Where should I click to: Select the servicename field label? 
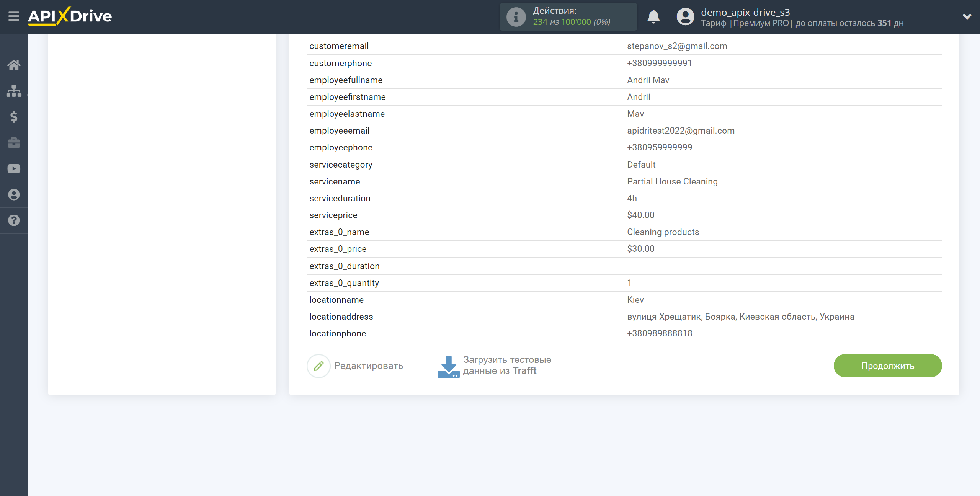(335, 181)
